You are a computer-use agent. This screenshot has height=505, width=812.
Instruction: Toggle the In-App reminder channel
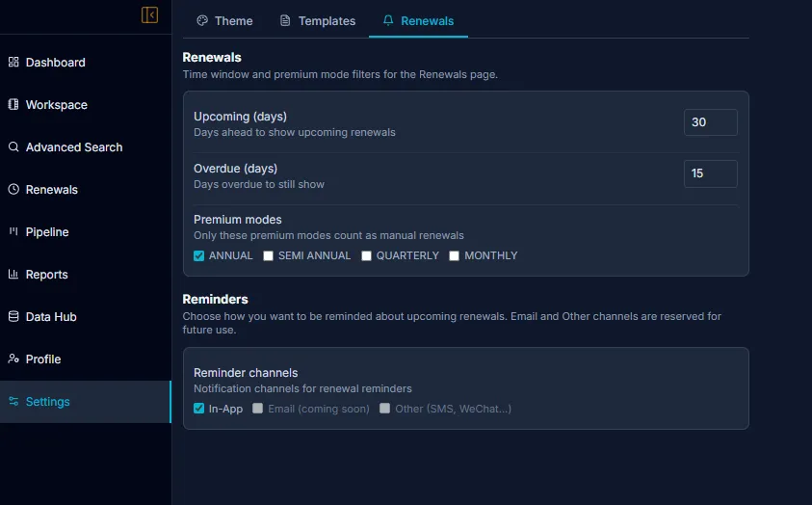(x=198, y=409)
